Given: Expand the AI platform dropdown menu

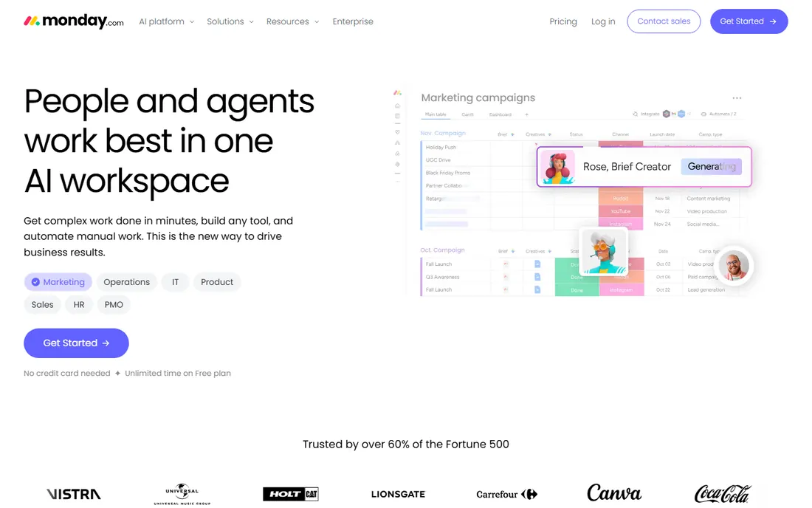Looking at the screenshot, I should (x=166, y=21).
